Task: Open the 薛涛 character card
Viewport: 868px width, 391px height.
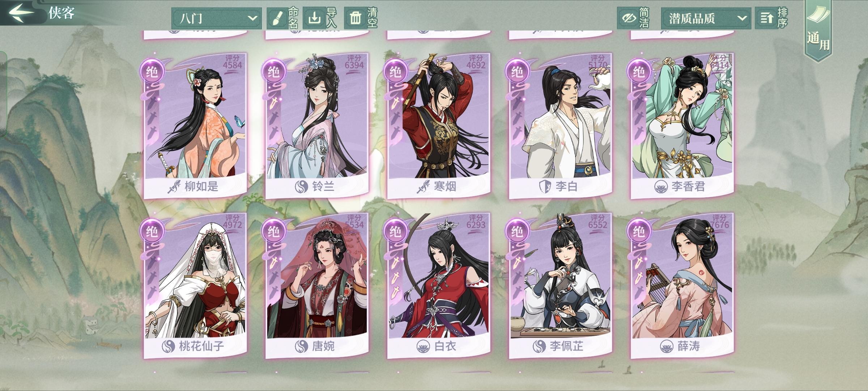Action: point(682,285)
